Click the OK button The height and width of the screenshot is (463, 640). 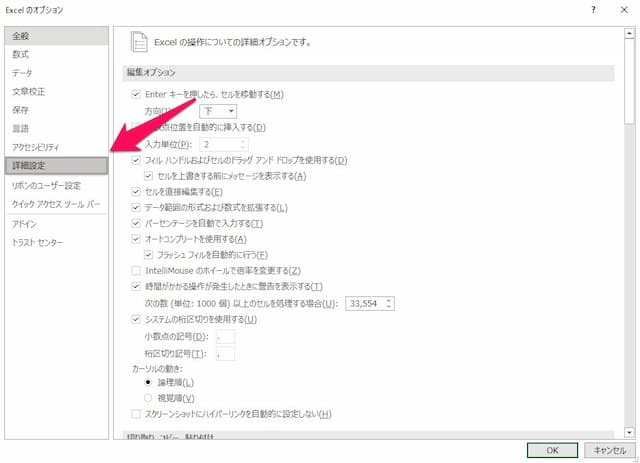[x=552, y=450]
